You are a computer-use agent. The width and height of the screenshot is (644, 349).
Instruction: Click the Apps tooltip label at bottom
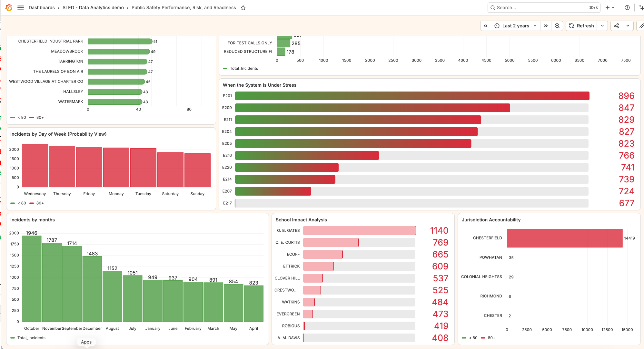[x=86, y=342]
